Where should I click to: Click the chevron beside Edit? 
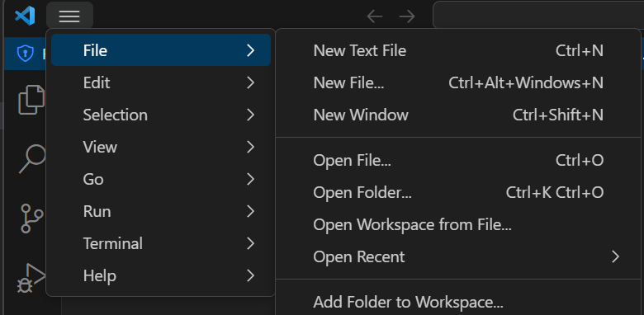pyautogui.click(x=250, y=82)
